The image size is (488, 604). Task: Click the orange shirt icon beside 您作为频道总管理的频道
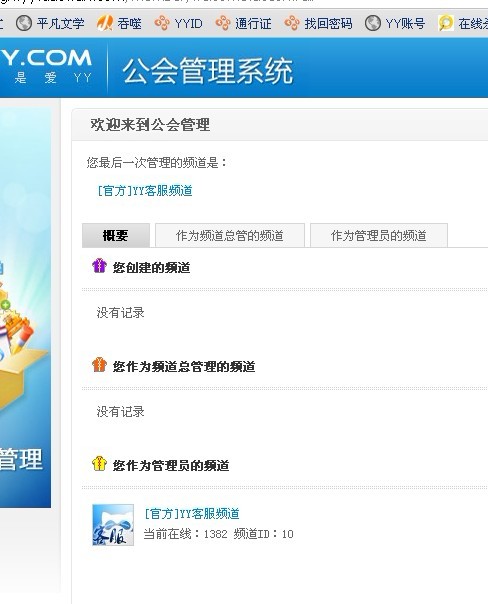coord(99,364)
